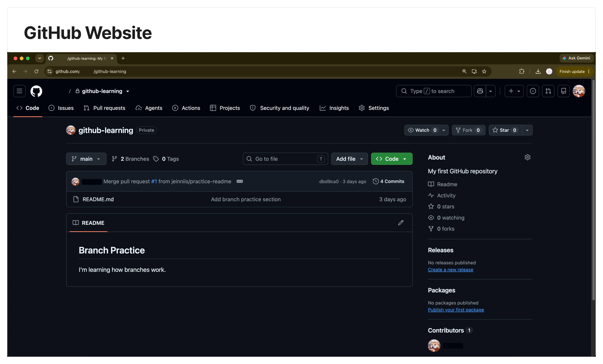
Task: Open the About settings gear icon
Action: point(527,157)
